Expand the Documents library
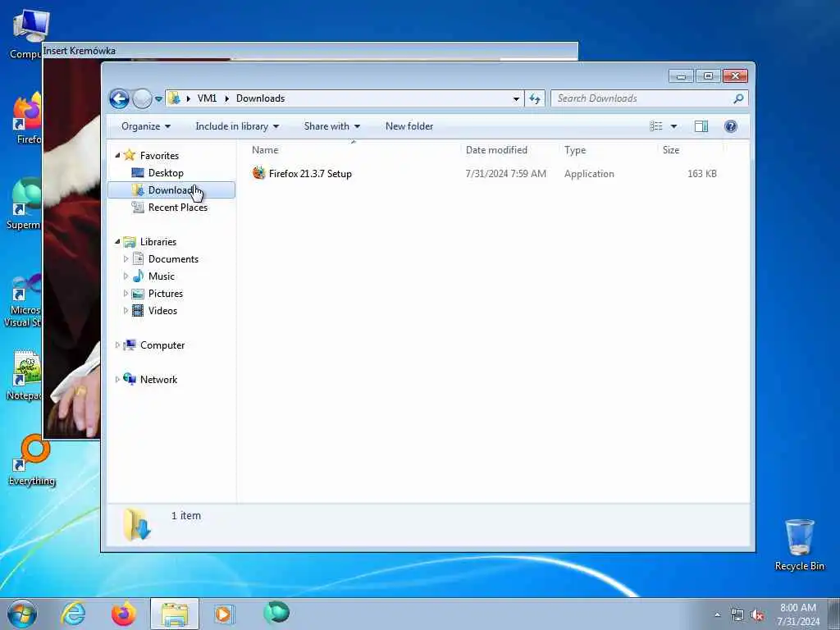This screenshot has height=630, width=840. point(126,259)
